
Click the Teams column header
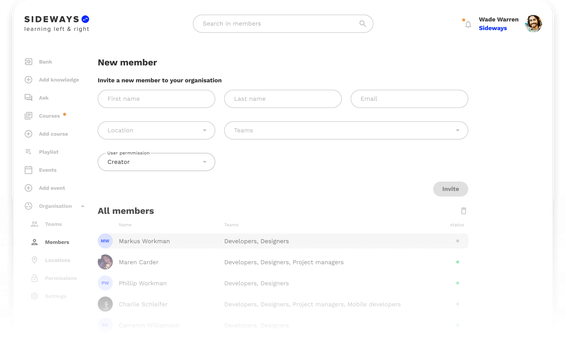coord(231,225)
